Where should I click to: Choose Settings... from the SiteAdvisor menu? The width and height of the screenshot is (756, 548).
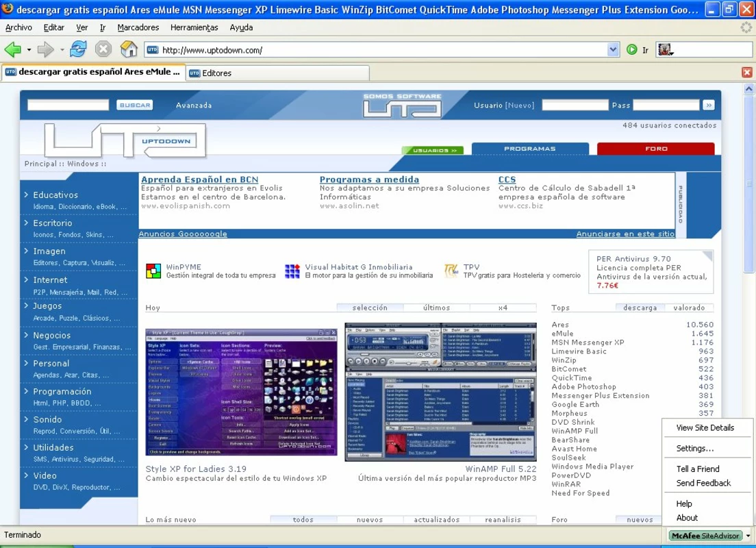coord(695,448)
